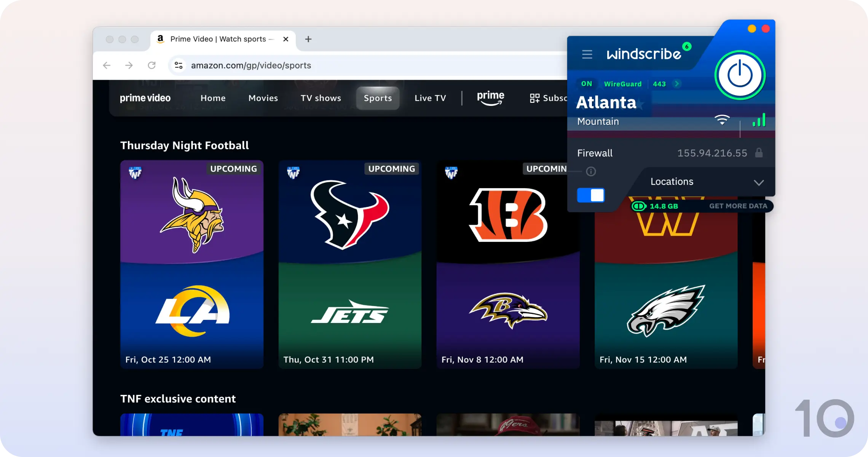Reload the Prime Video page
868x457 pixels.
[152, 66]
